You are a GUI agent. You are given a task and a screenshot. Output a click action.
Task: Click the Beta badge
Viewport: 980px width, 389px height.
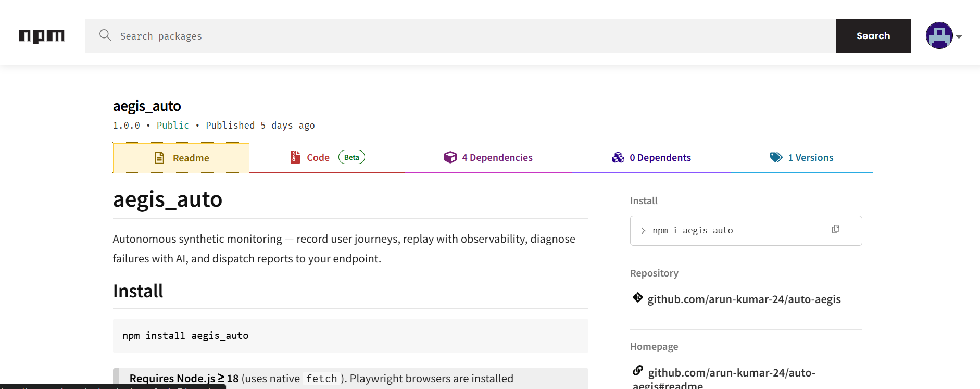pyautogui.click(x=351, y=157)
